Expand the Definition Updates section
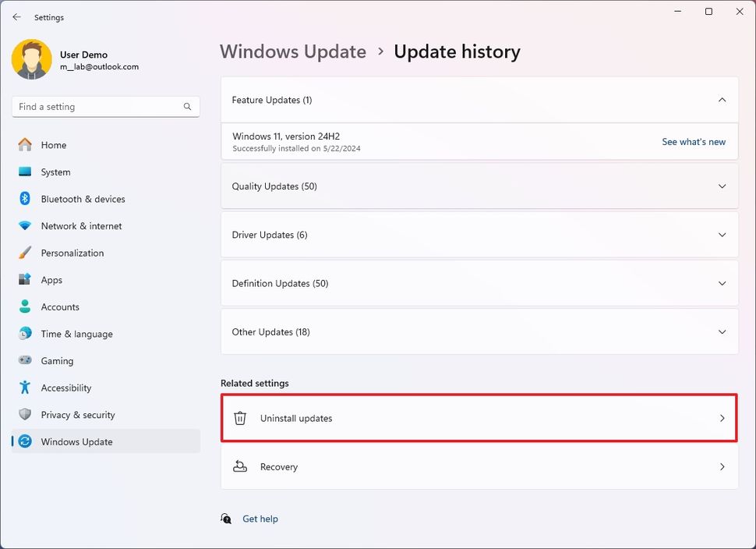 pyautogui.click(x=721, y=283)
